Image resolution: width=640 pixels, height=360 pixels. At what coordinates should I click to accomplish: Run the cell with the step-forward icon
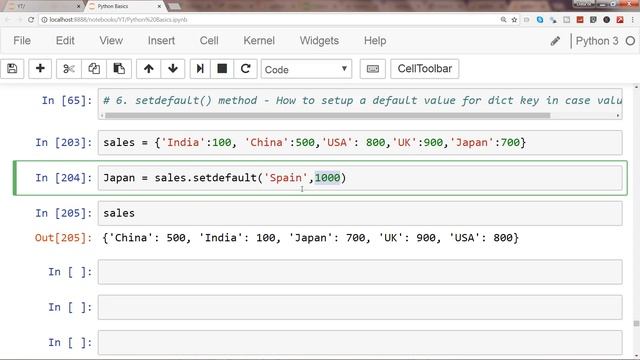(x=200, y=69)
